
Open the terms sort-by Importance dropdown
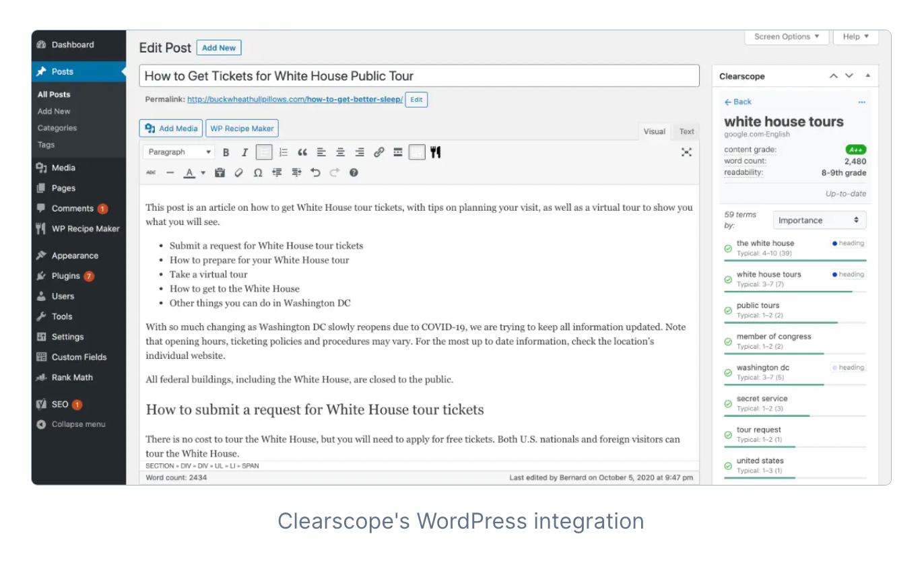[x=819, y=220]
